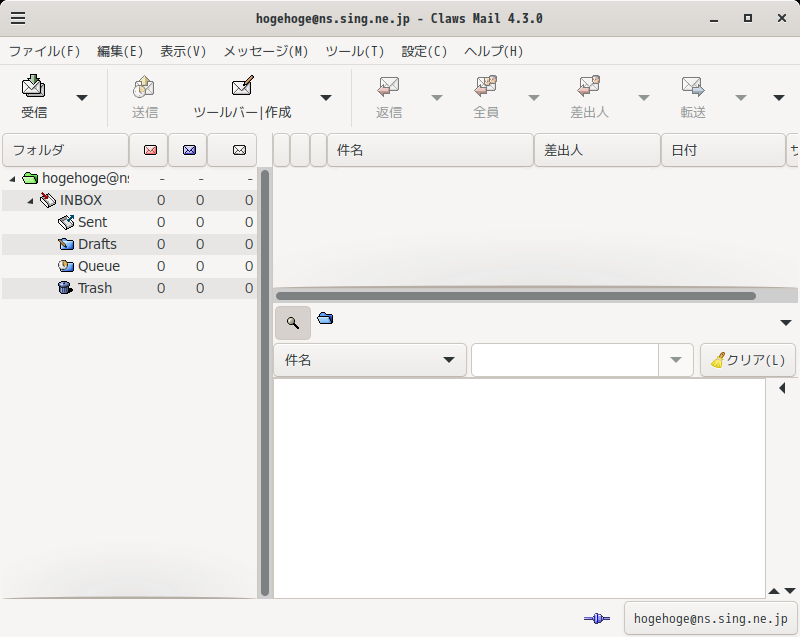Select the INBOX folder

tap(130, 200)
